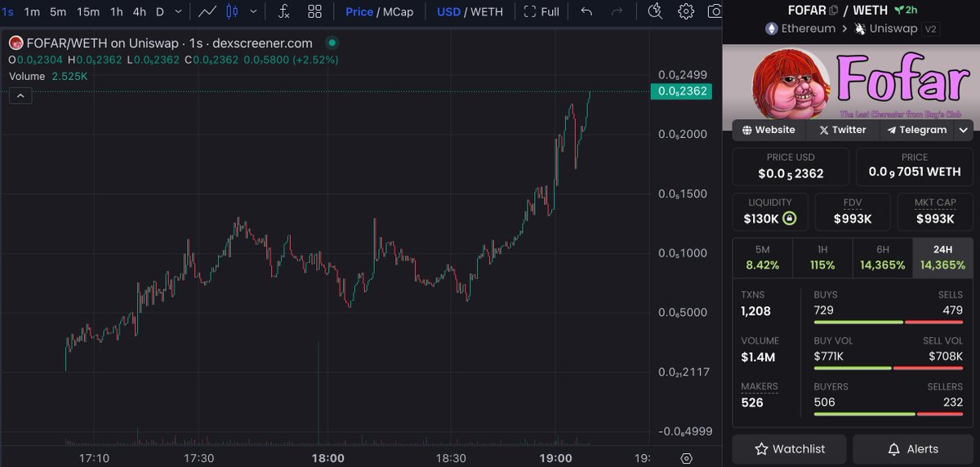Copy the FOFAR token address icon
980x467 pixels.
point(833,11)
